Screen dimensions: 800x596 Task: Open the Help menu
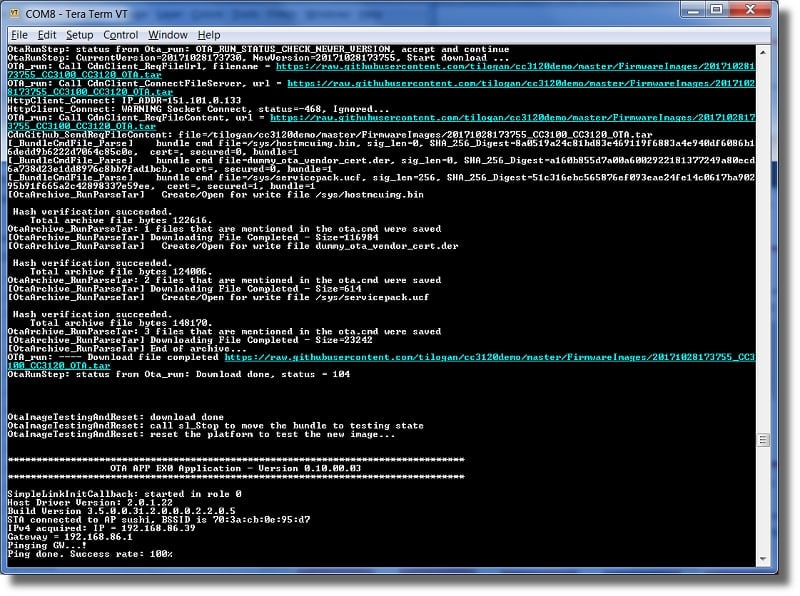click(x=209, y=35)
